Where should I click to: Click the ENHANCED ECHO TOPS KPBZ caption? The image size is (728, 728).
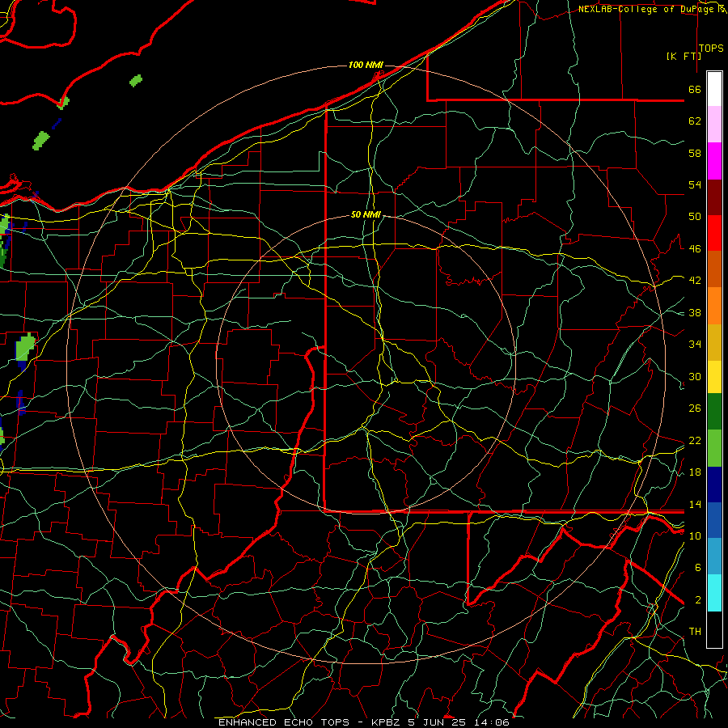tap(363, 722)
